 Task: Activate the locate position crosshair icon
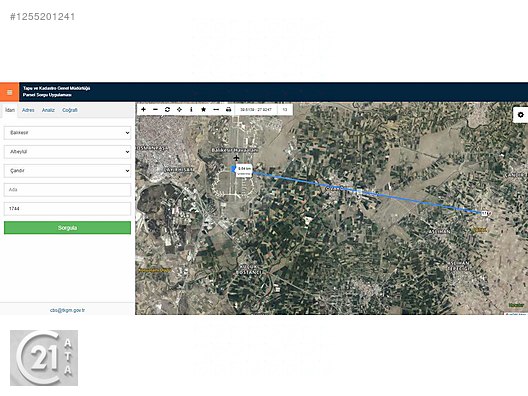[x=179, y=109]
